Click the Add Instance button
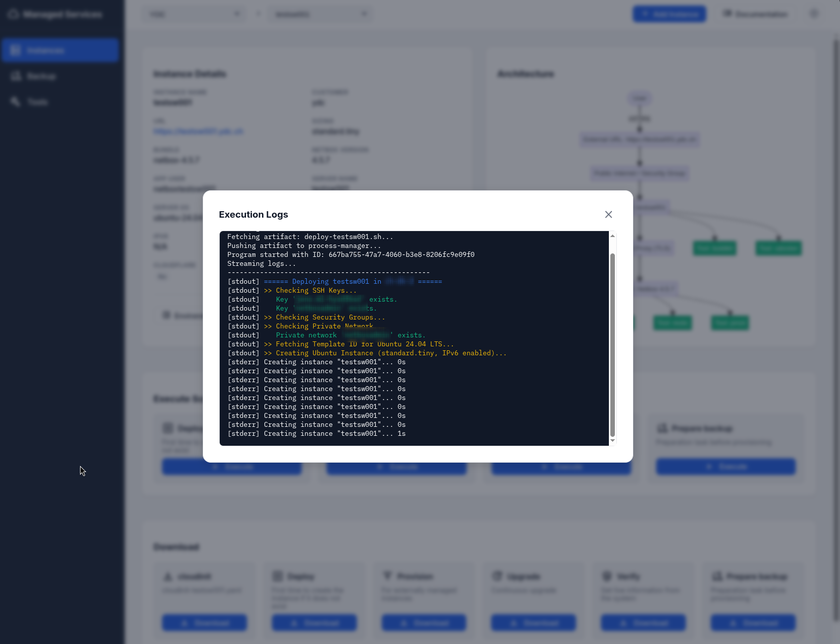 (x=669, y=14)
